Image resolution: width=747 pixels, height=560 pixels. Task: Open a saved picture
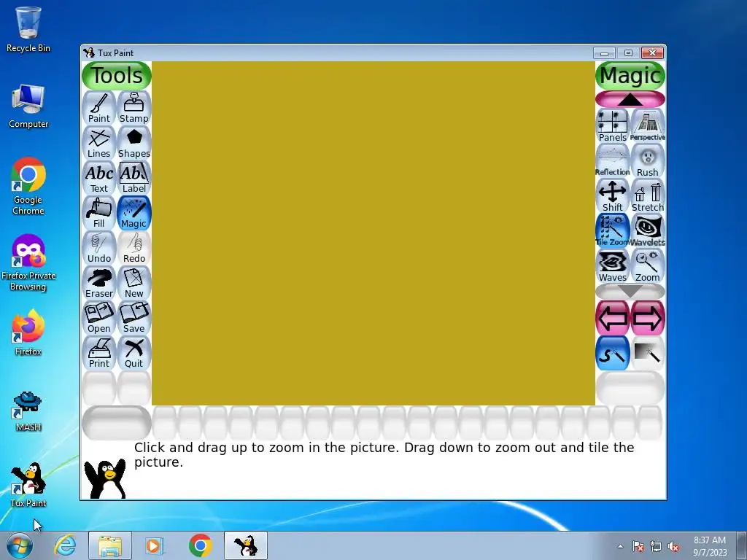(99, 318)
